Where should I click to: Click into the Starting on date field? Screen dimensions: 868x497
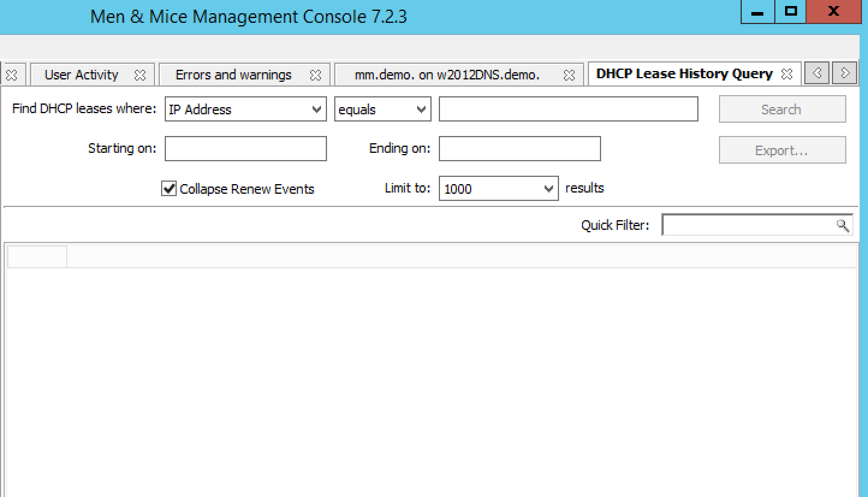245,149
